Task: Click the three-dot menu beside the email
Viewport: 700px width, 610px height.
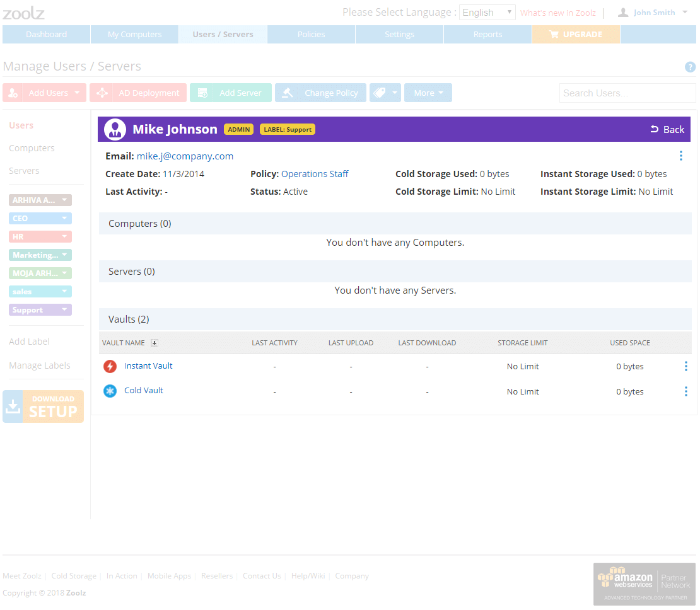Action: coord(680,156)
